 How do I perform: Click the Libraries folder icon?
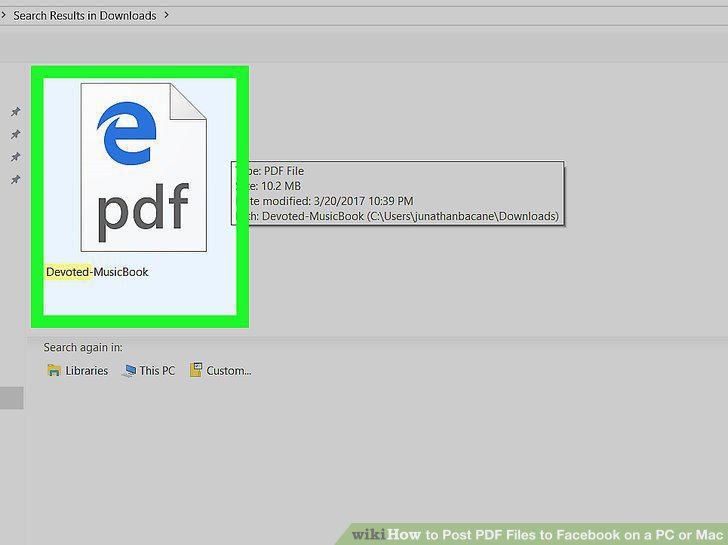tap(54, 370)
